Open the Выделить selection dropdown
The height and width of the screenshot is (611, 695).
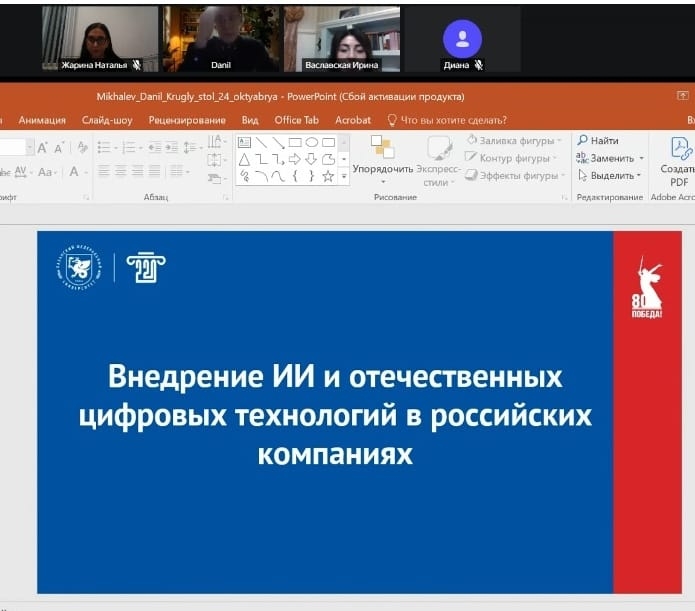[610, 175]
